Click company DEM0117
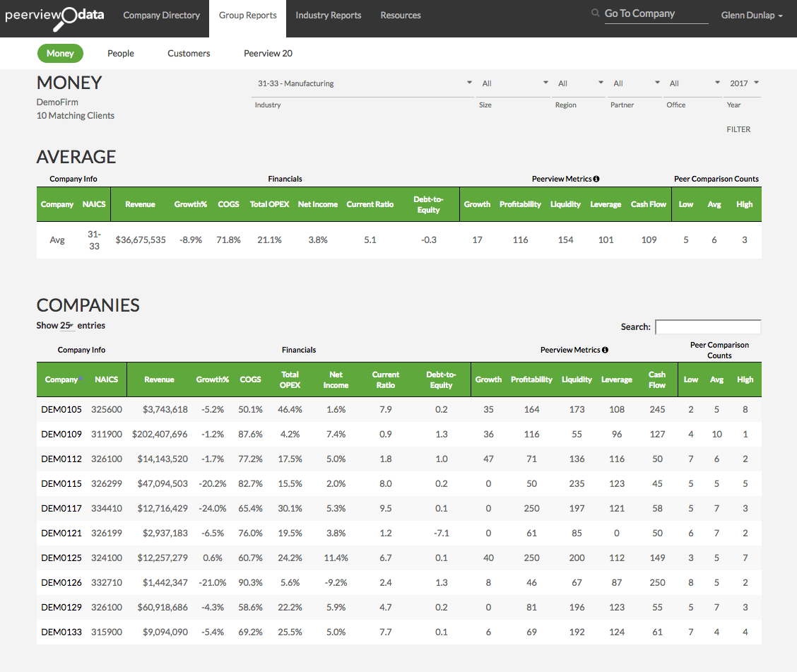 [x=61, y=508]
